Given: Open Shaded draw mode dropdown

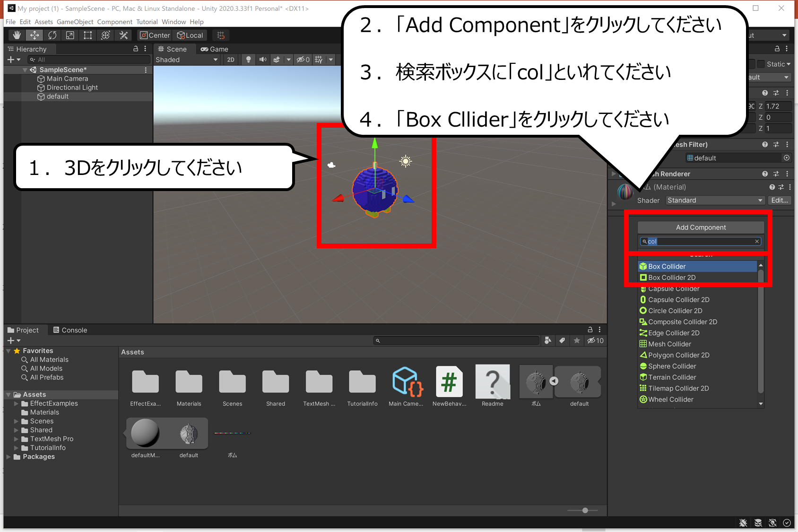Looking at the screenshot, I should click(x=187, y=60).
